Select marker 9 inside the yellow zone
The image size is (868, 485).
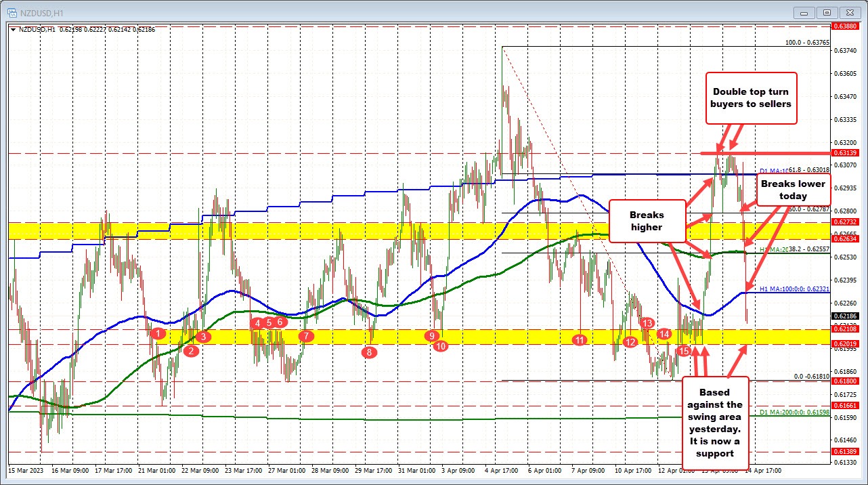[x=432, y=335]
